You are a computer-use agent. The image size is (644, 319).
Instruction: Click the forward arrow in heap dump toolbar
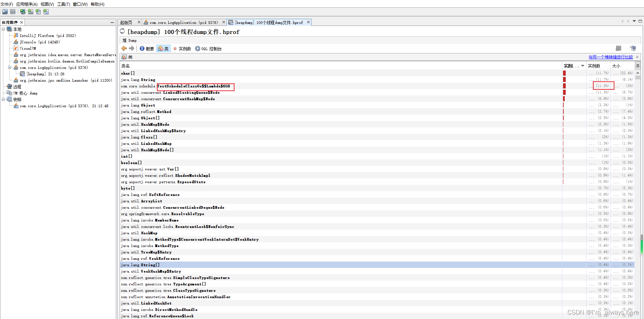click(132, 48)
